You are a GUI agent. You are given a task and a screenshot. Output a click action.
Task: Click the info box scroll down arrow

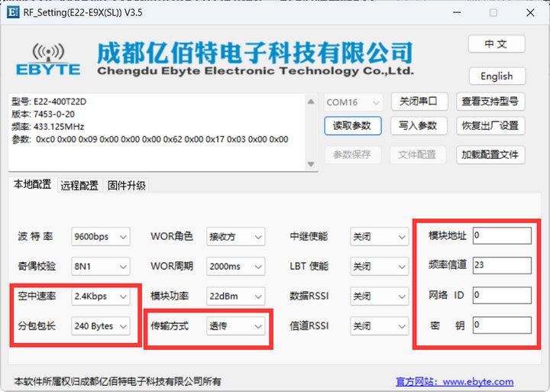311,164
